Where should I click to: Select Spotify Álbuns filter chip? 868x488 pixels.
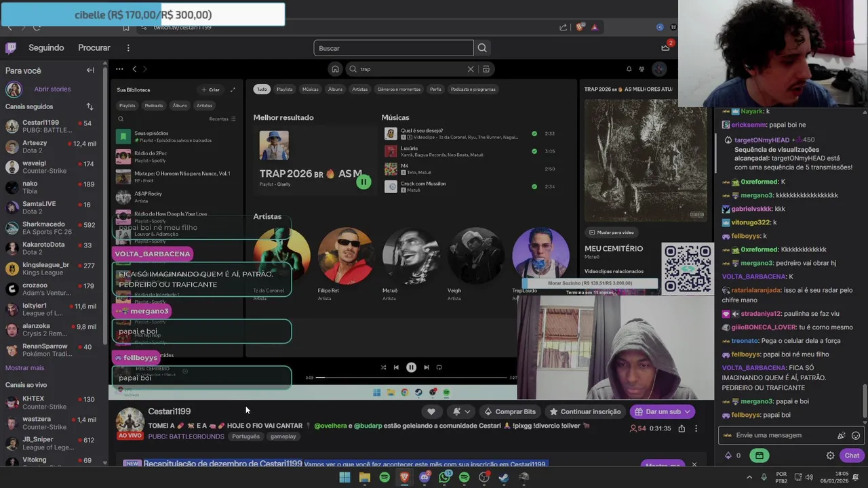(335, 89)
